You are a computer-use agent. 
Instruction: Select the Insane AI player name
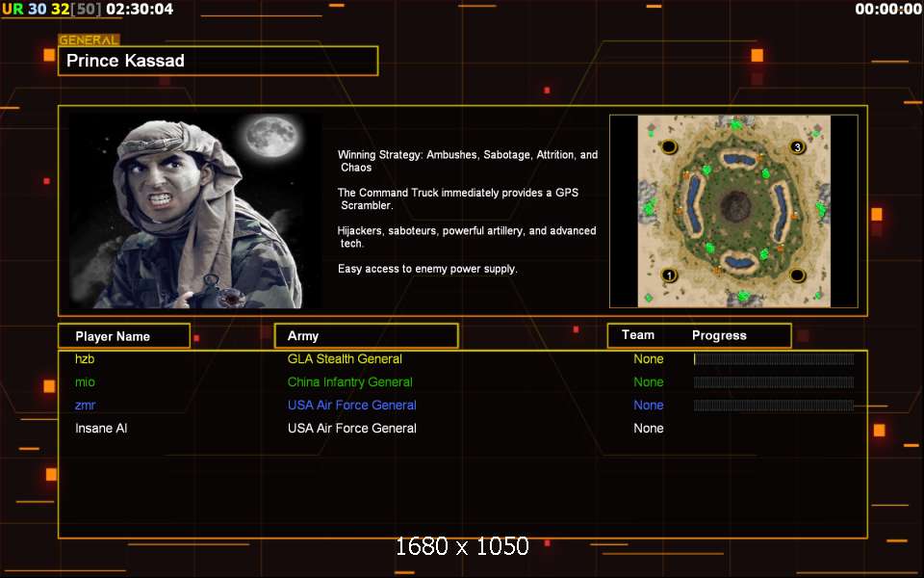(101, 428)
